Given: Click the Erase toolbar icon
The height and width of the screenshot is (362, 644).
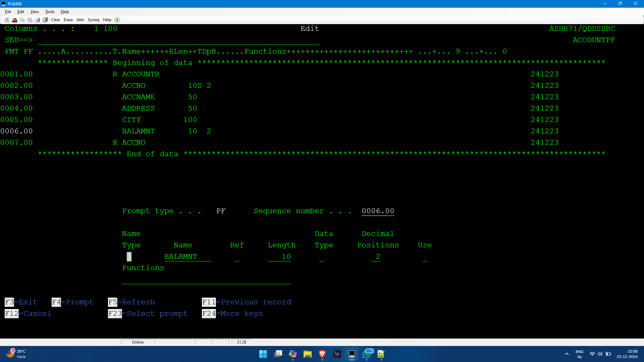Looking at the screenshot, I should coord(68,19).
